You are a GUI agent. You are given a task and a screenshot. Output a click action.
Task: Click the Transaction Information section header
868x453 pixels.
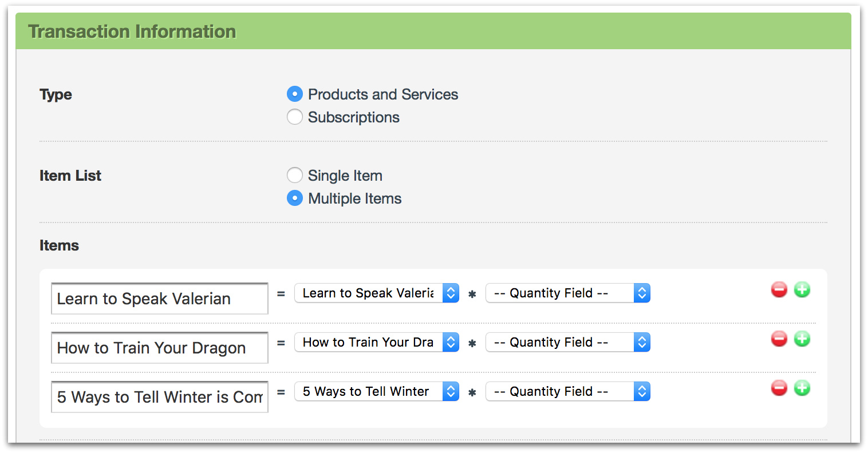pos(132,31)
